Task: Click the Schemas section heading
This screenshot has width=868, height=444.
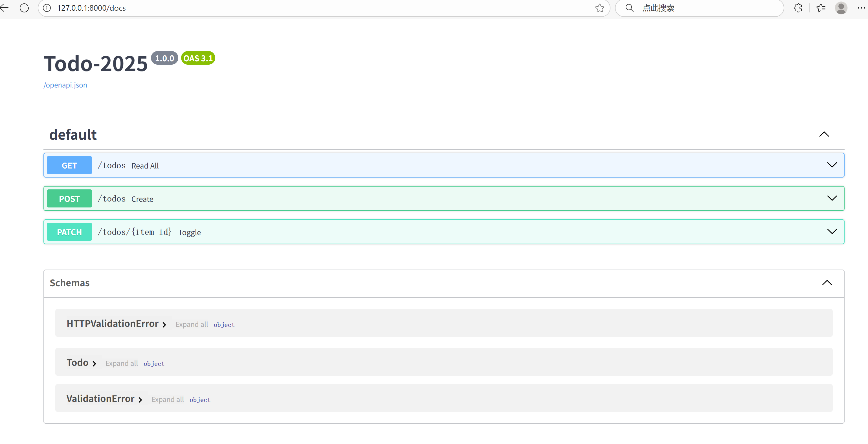Action: pyautogui.click(x=69, y=283)
